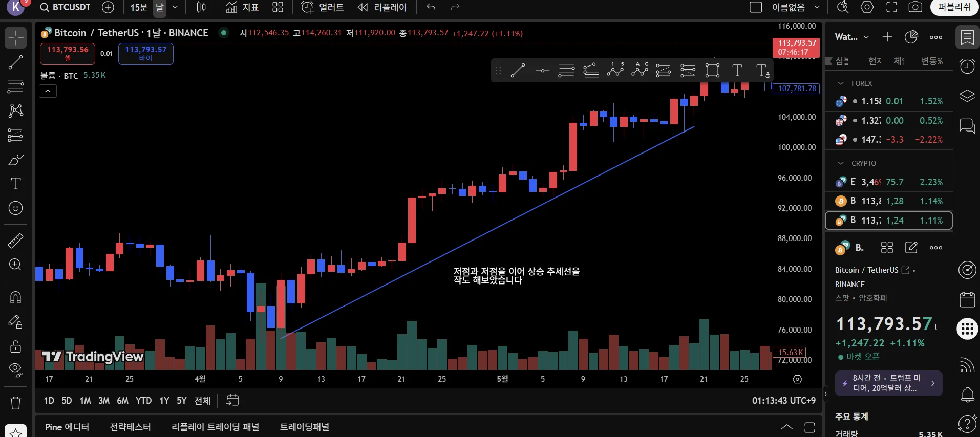Open the indicator templates grid
Viewport: 980px width, 437px height.
point(278,7)
